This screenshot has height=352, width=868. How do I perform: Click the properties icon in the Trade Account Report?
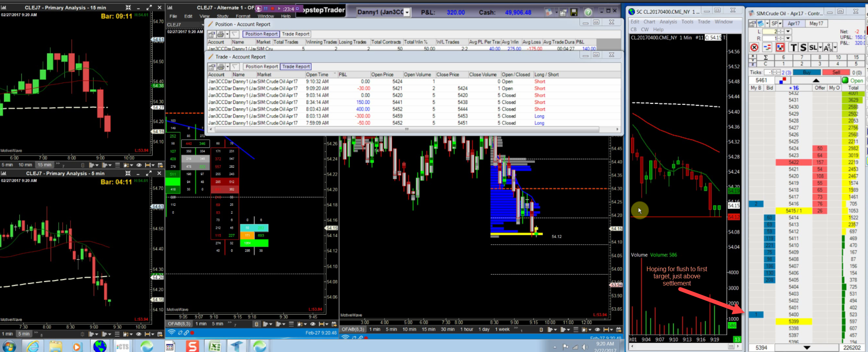212,67
